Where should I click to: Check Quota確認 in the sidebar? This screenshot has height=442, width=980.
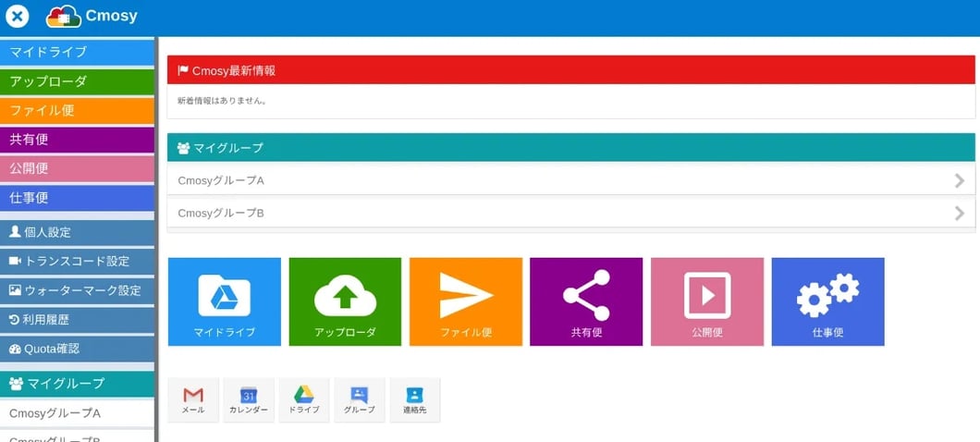click(77, 349)
